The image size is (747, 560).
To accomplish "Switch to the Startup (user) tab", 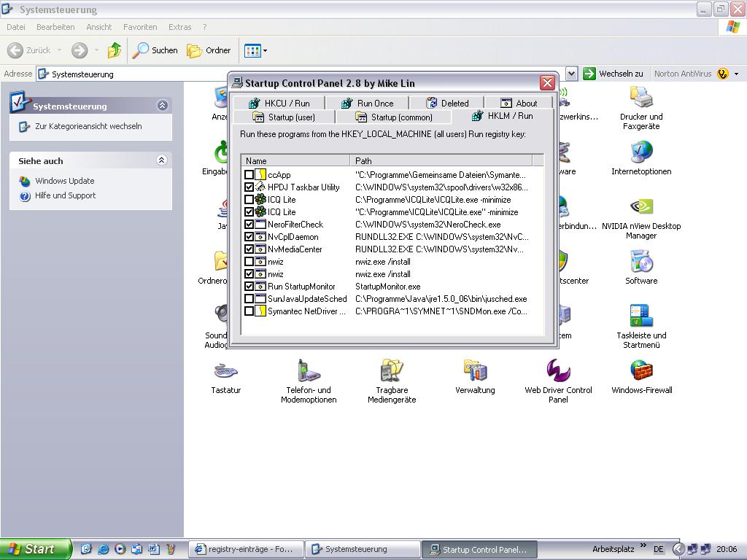I will [x=284, y=117].
